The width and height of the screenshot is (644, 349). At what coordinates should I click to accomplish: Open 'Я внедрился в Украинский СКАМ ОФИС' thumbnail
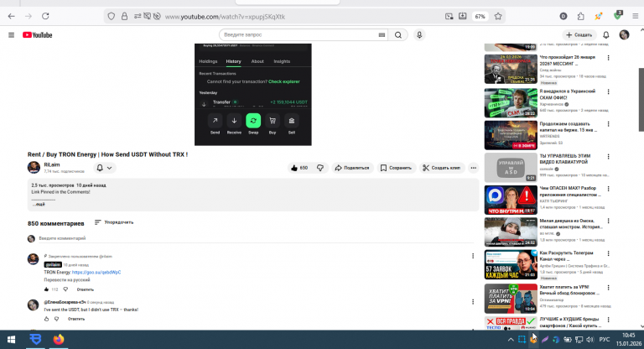tap(511, 102)
